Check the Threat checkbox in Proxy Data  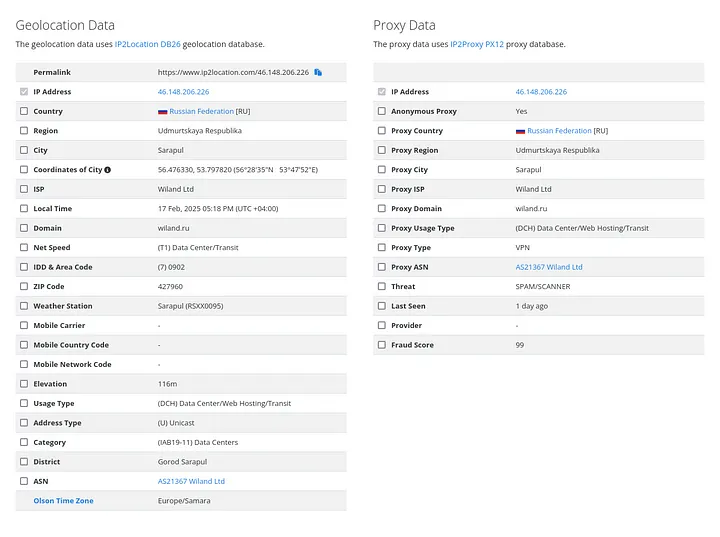point(382,286)
